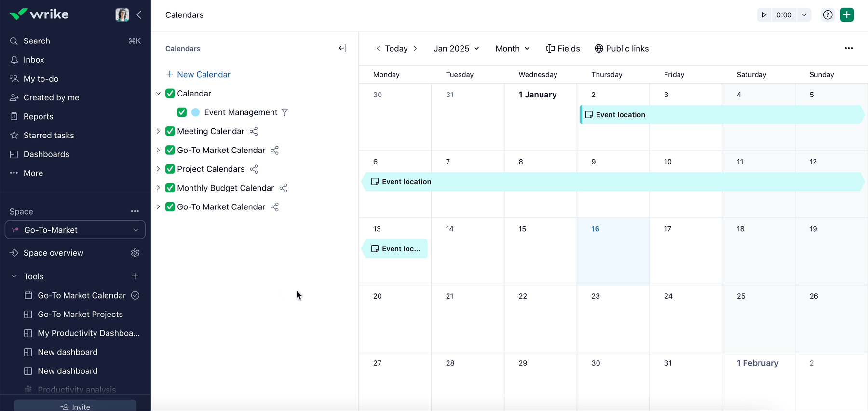Image resolution: width=868 pixels, height=411 pixels.
Task: Click the New Calendar link
Action: (x=198, y=75)
